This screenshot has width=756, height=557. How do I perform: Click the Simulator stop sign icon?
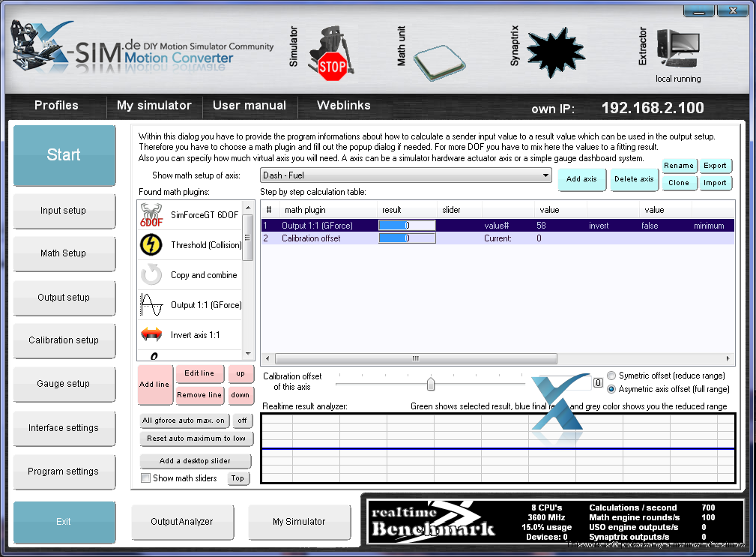(x=332, y=67)
